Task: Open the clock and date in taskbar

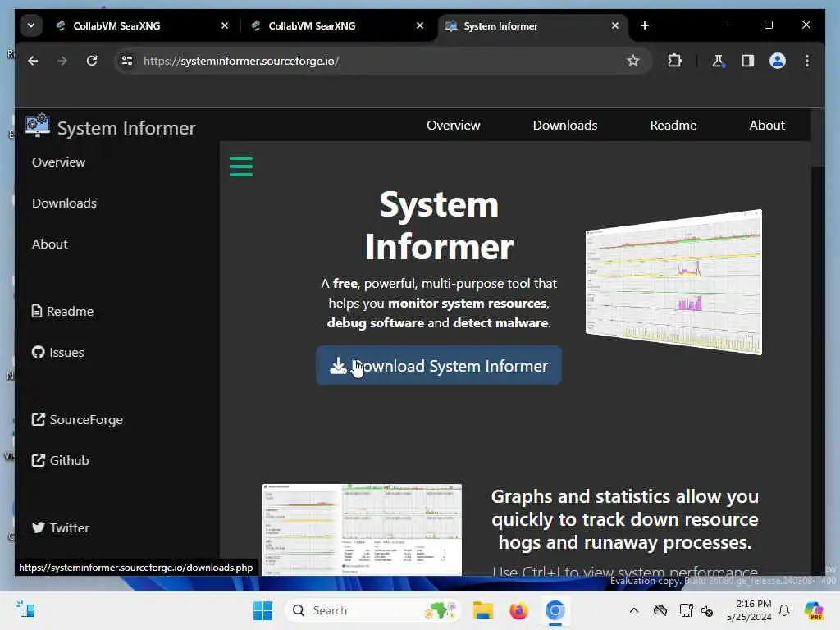Action: pyautogui.click(x=749, y=610)
